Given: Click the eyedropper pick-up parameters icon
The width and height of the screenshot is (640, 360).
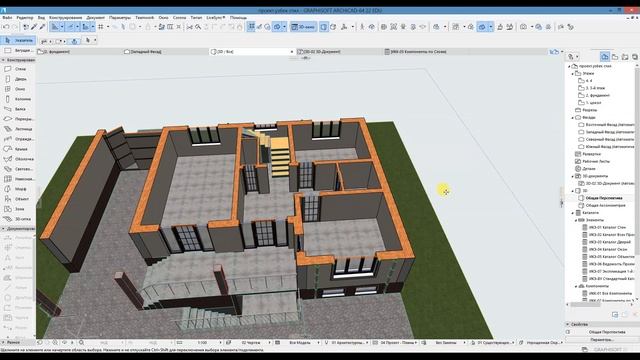Looking at the screenshot, I should [x=34, y=27].
